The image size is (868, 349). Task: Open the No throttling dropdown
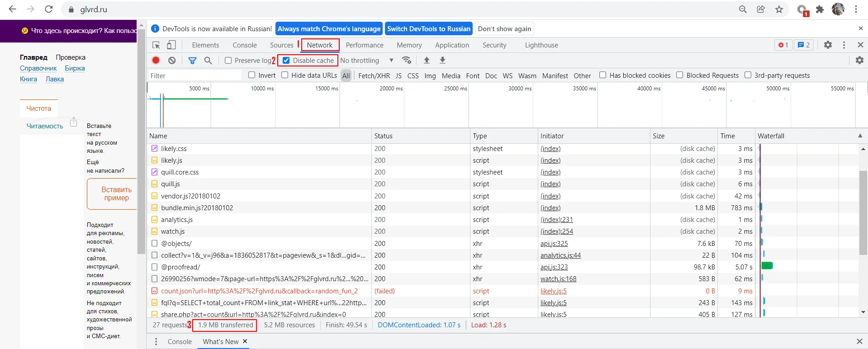pos(366,61)
